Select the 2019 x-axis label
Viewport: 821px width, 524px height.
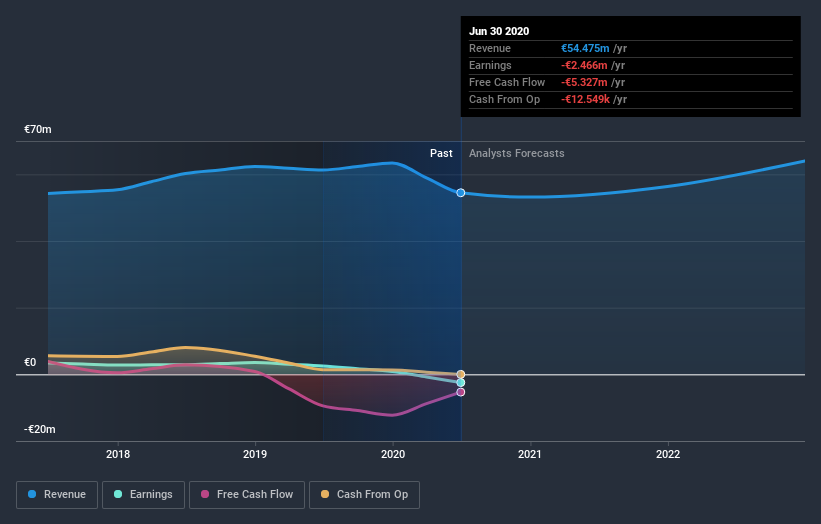255,454
